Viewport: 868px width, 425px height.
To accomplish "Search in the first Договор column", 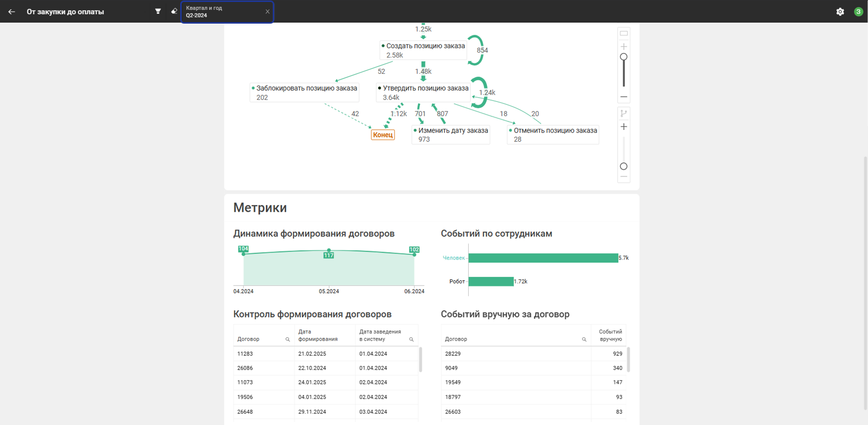I will (288, 339).
